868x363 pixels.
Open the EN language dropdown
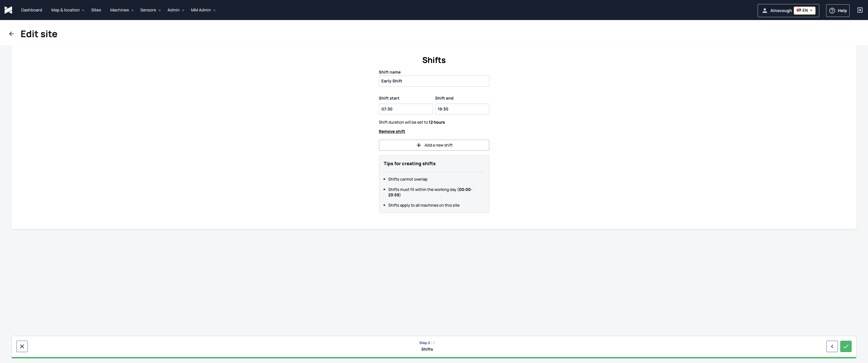click(x=804, y=10)
